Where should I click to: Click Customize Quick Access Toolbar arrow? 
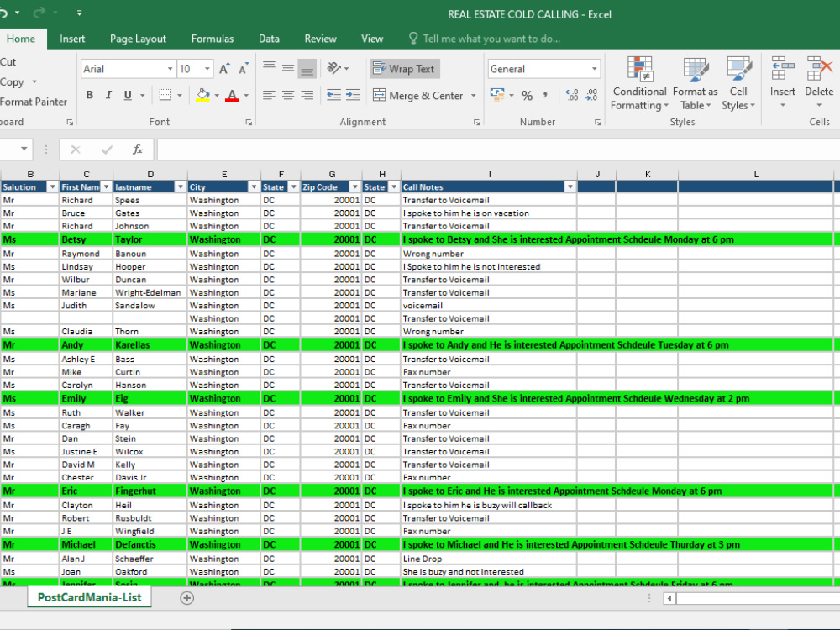(x=79, y=13)
